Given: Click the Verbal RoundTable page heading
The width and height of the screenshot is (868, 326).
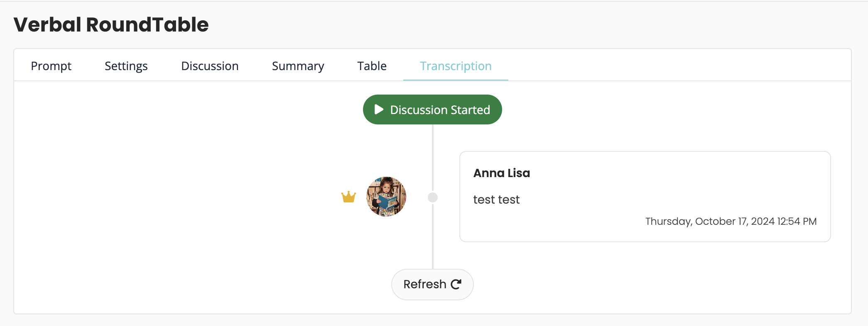Looking at the screenshot, I should 111,24.
